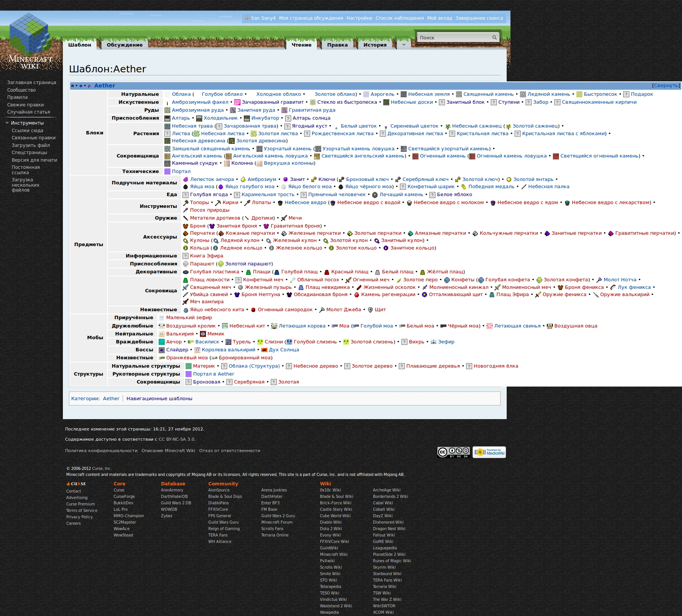This screenshot has width=682, height=616.
Task: Open Свежие правки in sidebar
Action: pos(25,105)
